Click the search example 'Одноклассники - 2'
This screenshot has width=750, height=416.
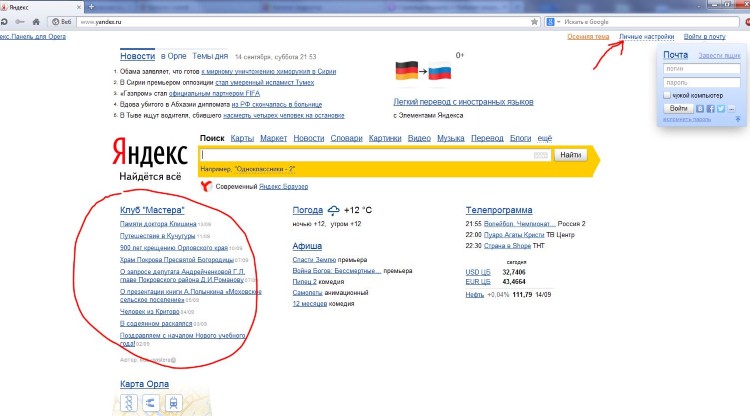265,169
